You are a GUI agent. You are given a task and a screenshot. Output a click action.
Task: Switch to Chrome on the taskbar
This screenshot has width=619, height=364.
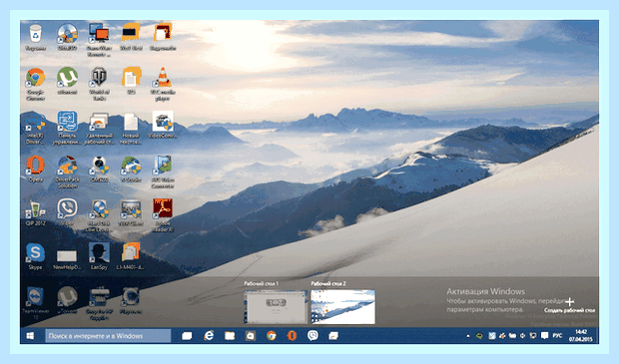coord(272,336)
